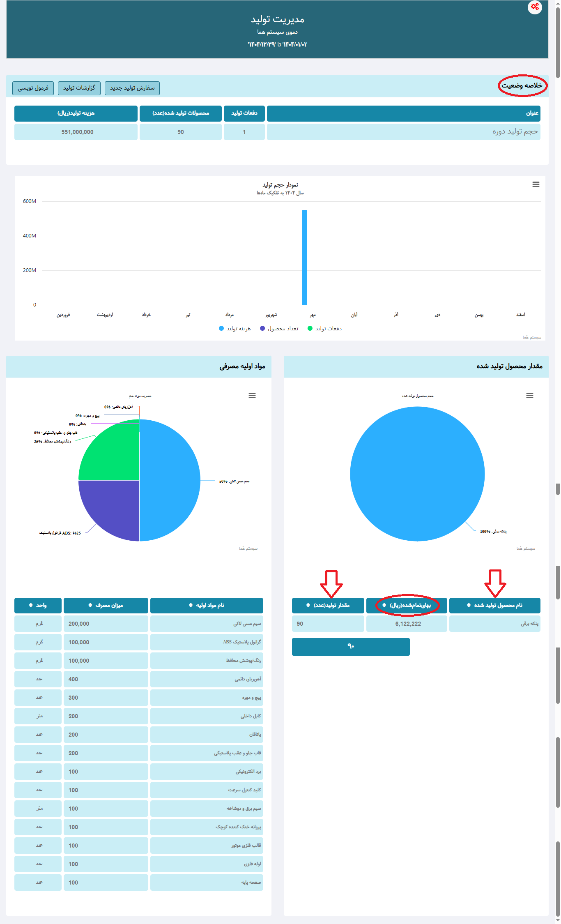Viewport: 561px width, 924px height.
Task: Sort by نام مواد اولیه column
Action: click(x=207, y=605)
